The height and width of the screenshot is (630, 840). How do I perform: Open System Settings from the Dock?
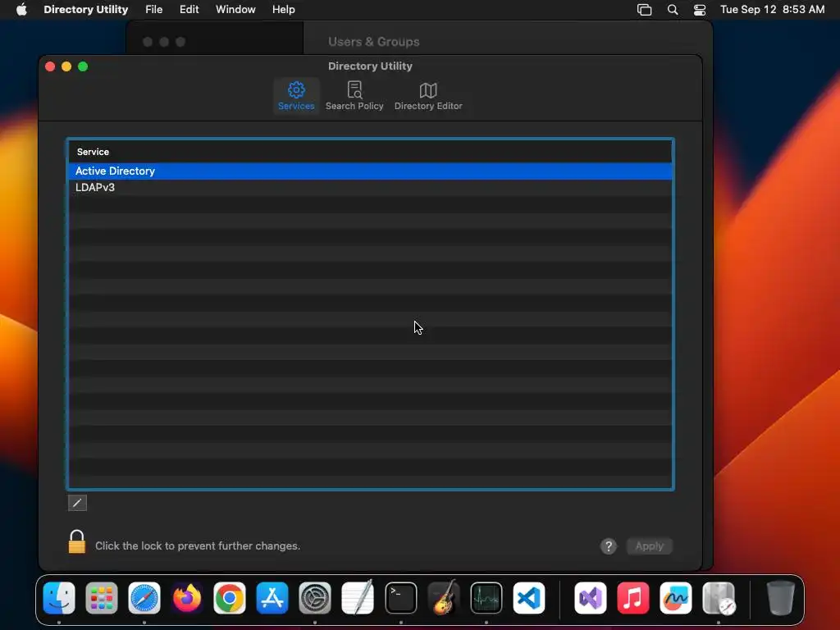[315, 597]
